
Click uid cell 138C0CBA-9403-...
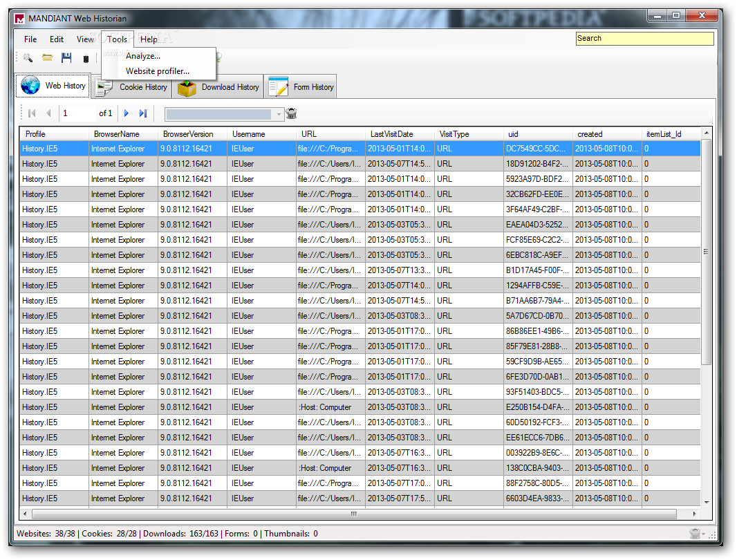[x=538, y=468]
